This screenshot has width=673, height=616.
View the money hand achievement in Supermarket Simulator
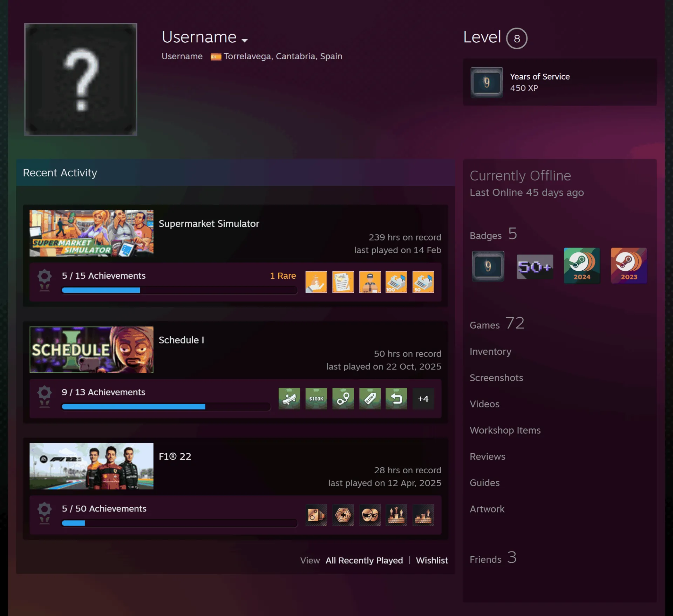[316, 282]
